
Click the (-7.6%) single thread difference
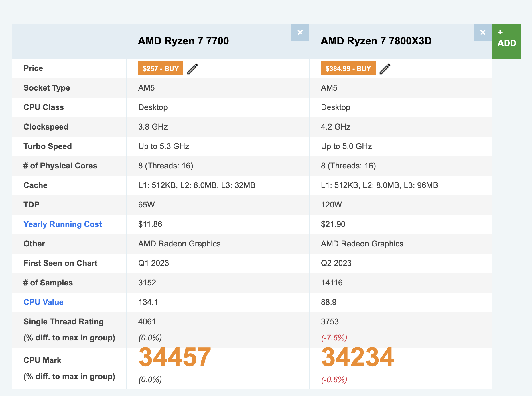click(334, 338)
